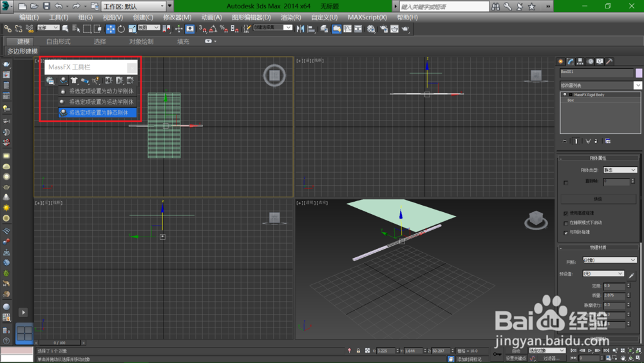Toggle the MassFX Rigid Body modifier lightbulb
This screenshot has height=363, width=644.
pyautogui.click(x=565, y=95)
